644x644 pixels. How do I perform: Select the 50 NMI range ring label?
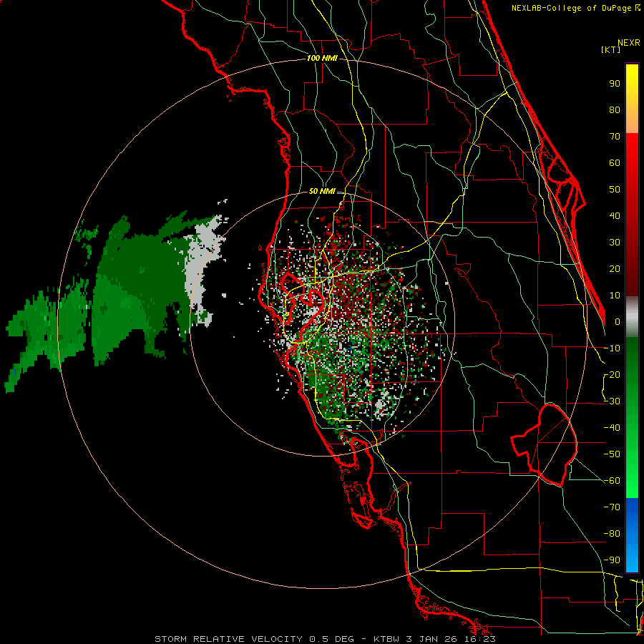pyautogui.click(x=322, y=191)
